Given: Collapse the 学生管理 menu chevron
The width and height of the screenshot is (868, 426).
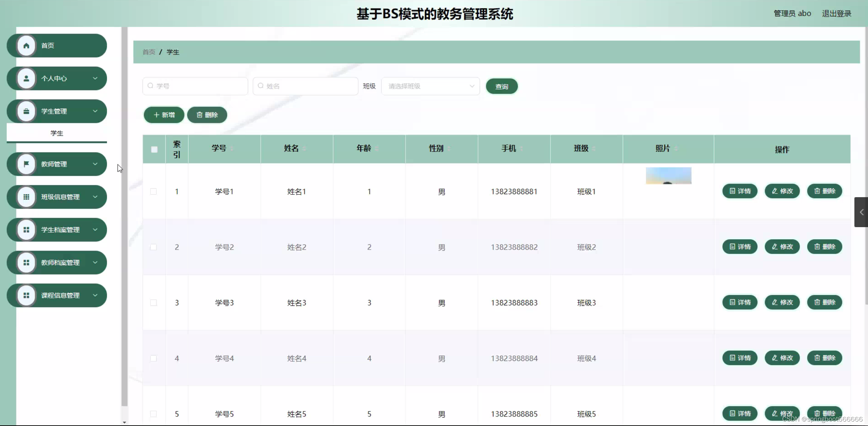Looking at the screenshot, I should pyautogui.click(x=95, y=111).
